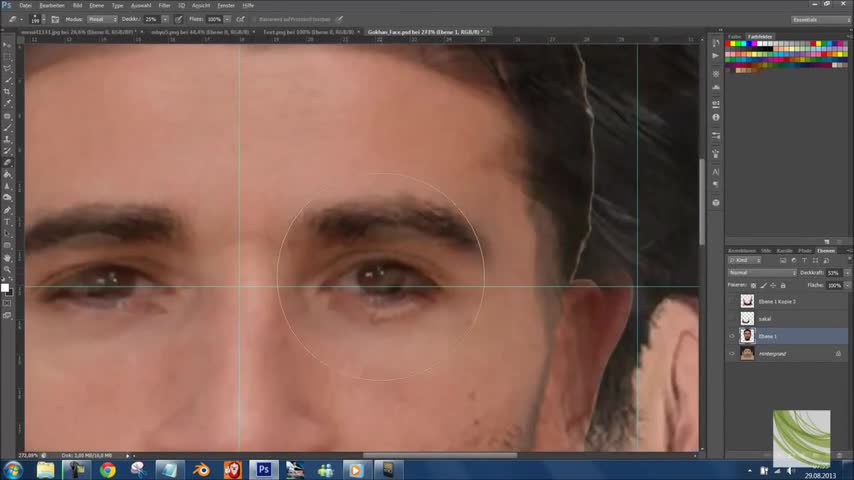854x480 pixels.
Task: Filter layers by adjustment layer icon
Action: tap(794, 260)
